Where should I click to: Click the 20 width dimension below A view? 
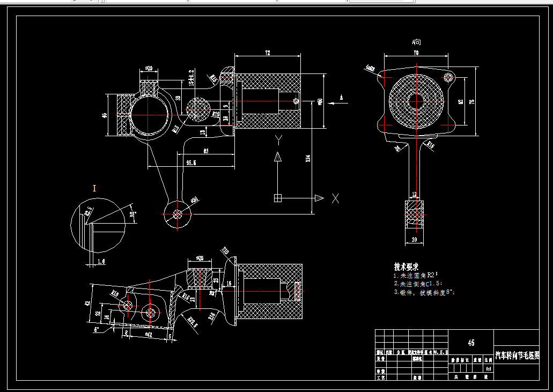click(414, 240)
